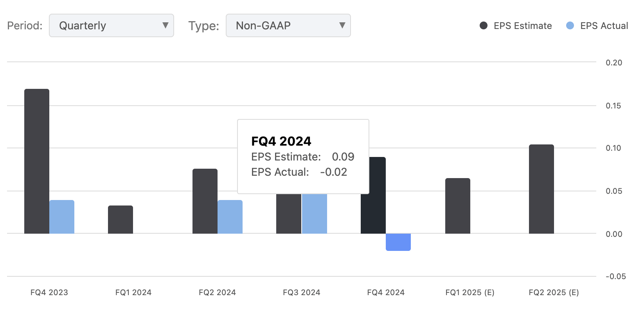This screenshot has height=310, width=644.
Task: Select the negative FQ4 2024 actual bar
Action: (398, 242)
